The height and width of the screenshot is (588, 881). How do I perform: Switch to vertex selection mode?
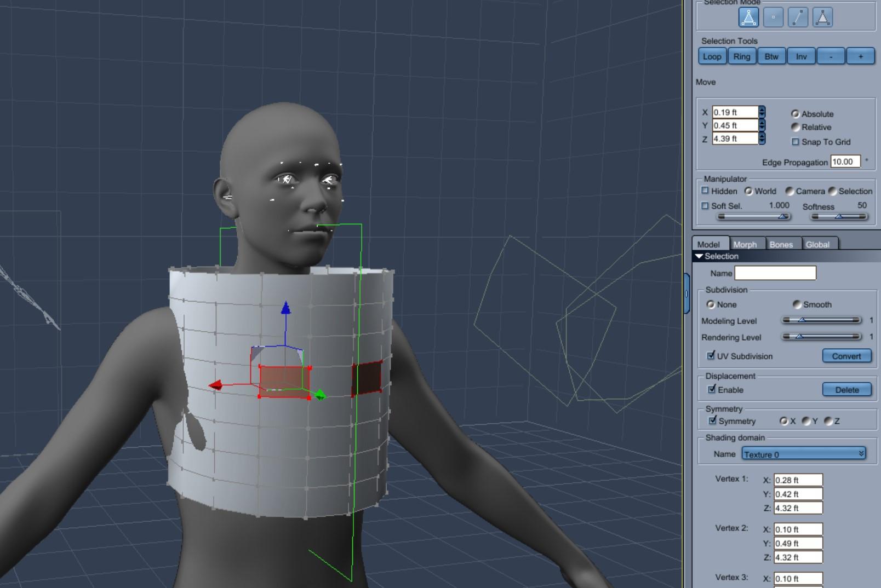[773, 18]
